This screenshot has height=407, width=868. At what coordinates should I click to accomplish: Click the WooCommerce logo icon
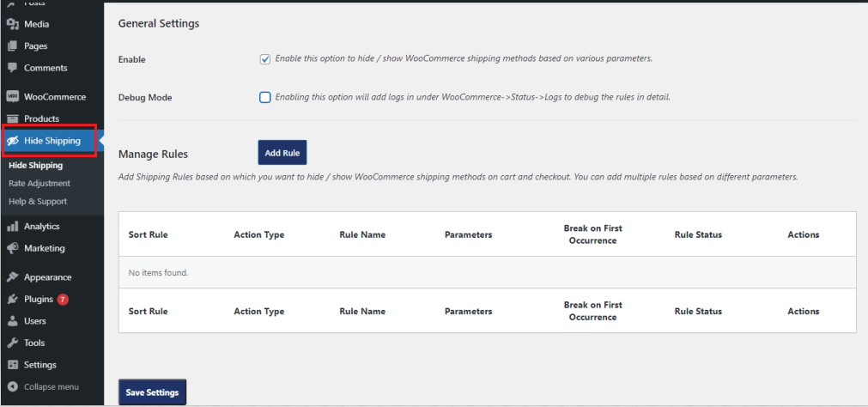point(13,97)
